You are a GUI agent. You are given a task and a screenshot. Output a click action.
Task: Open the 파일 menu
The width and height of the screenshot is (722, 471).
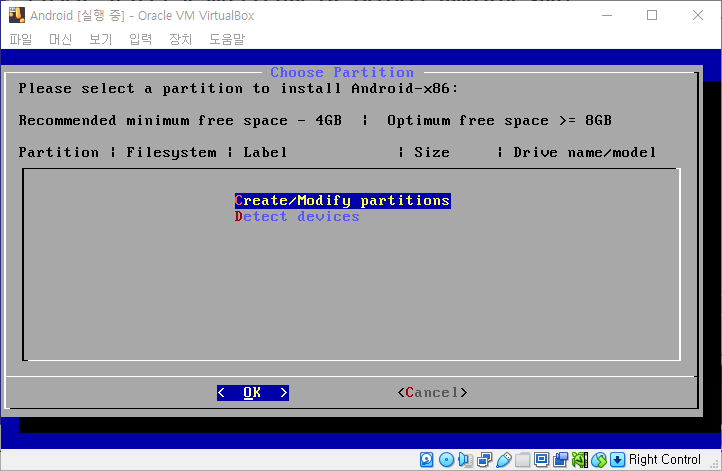coord(21,39)
